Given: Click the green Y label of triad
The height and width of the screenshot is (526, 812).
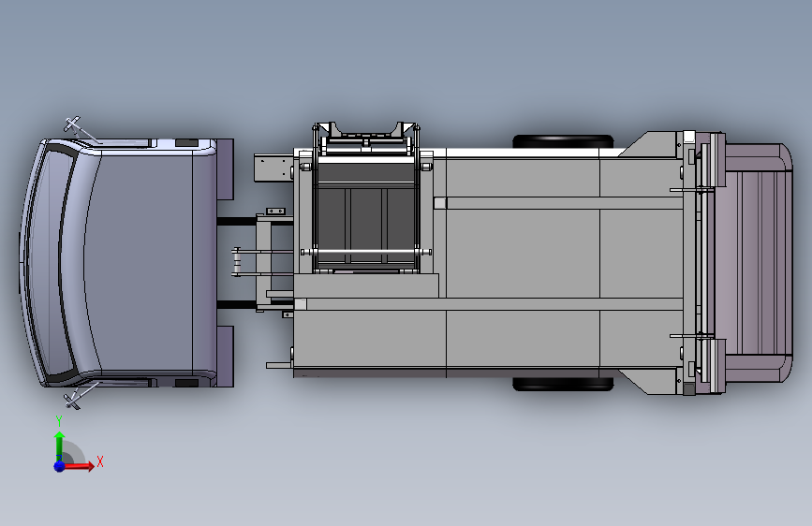Looking at the screenshot, I should click(59, 421).
